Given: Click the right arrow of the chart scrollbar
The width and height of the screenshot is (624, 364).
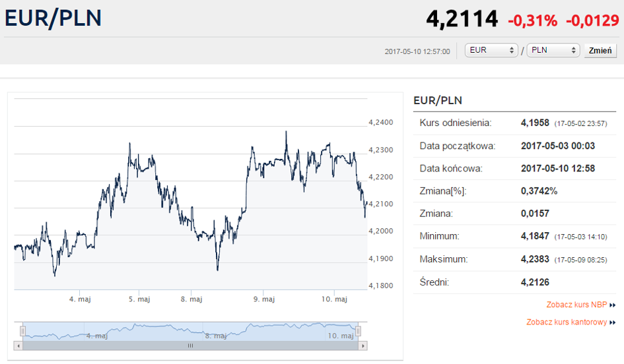Looking at the screenshot, I should click(x=363, y=346).
